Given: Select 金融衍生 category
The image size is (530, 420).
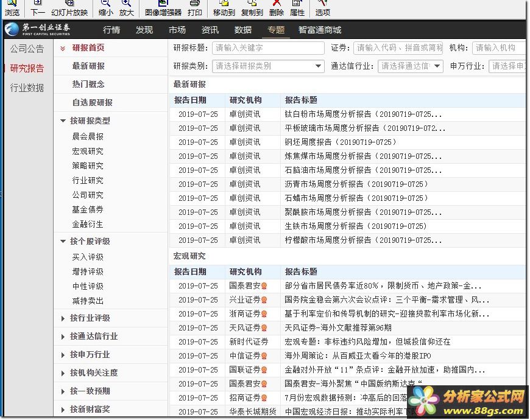Looking at the screenshot, I should point(88,224).
